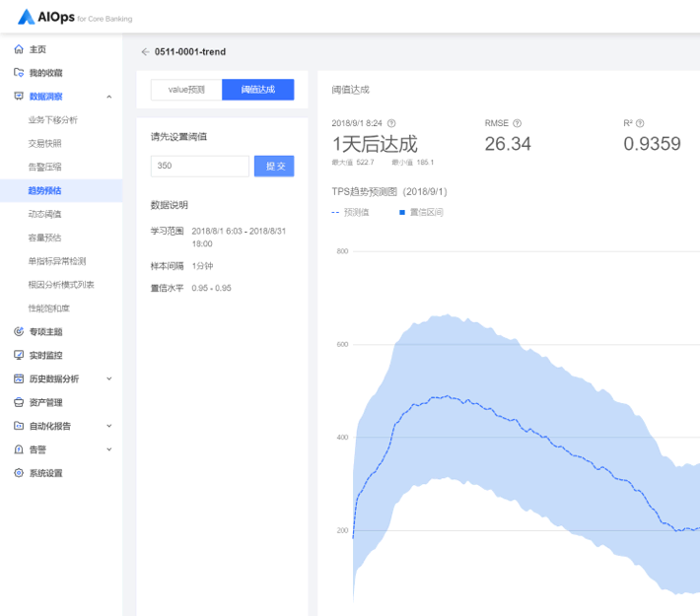The width and height of the screenshot is (700, 616).
Task: Select the 阈值达成 tab
Action: coord(258,90)
